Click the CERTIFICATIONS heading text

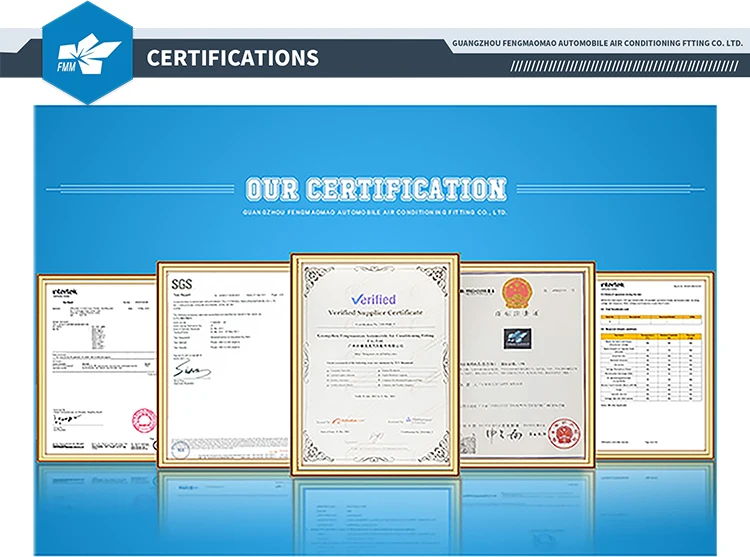(232, 58)
